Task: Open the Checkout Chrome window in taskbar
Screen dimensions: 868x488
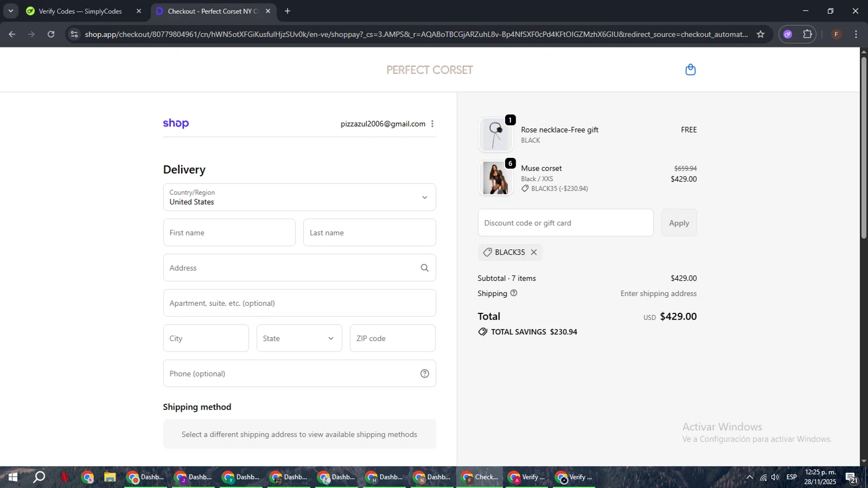Action: [479, 477]
